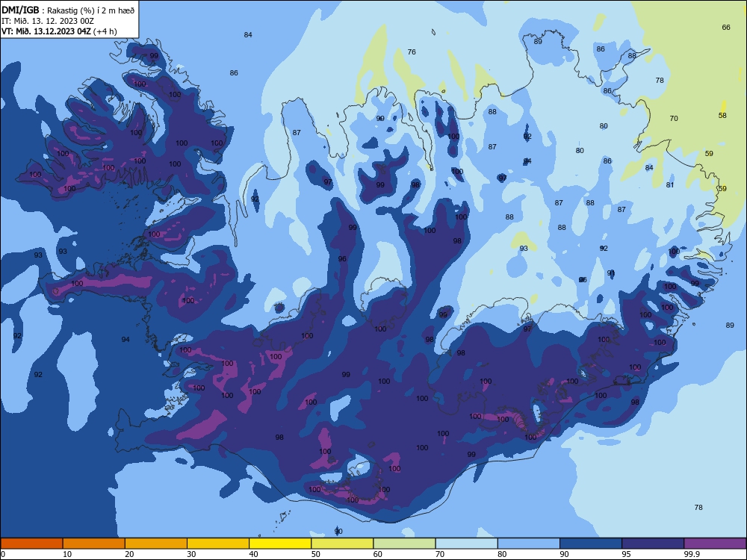Select the '91' humidity value on the map
The height and width of the screenshot is (560, 747).
pyautogui.click(x=611, y=273)
